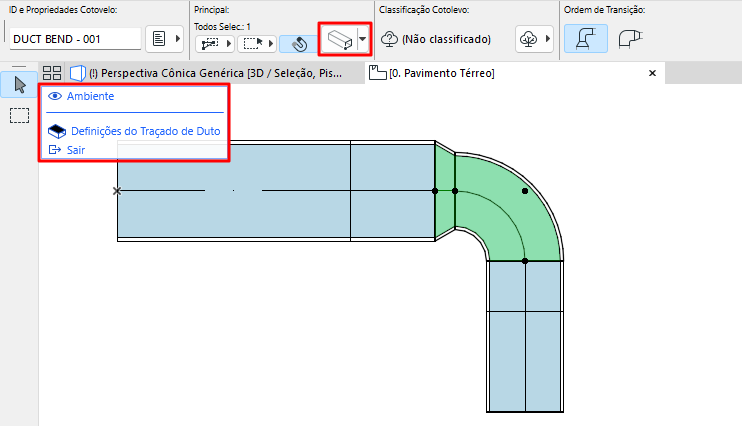Click the duct route start X marker
Screen dimensions: 742x426
click(117, 191)
